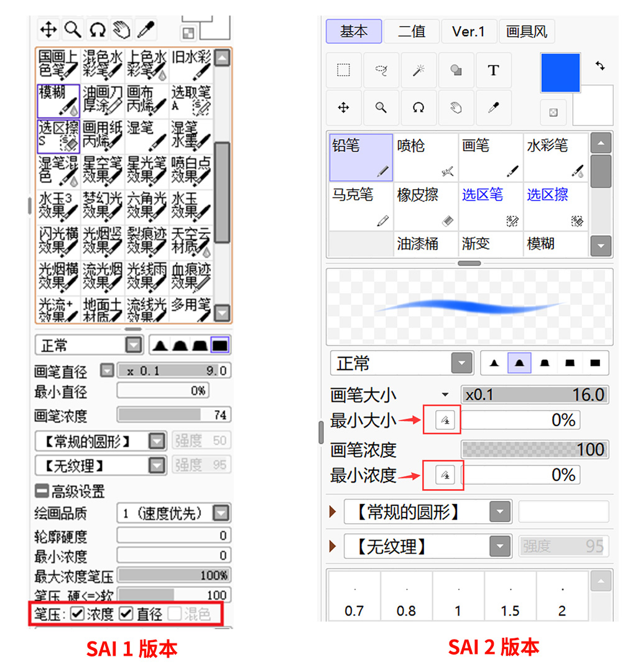The width and height of the screenshot is (638, 672).
Task: Select the 水彩笔 watercolor tool in SAI 2
Action: (555, 157)
